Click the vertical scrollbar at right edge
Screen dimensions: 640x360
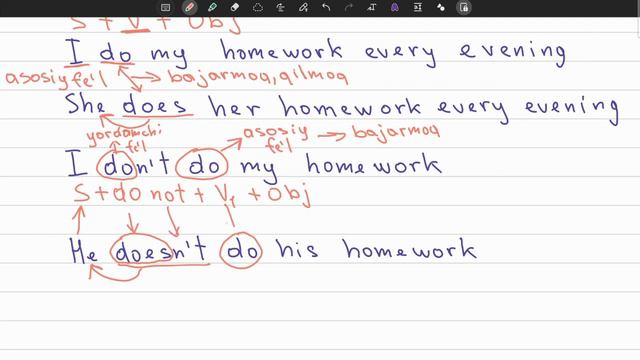point(638,27)
